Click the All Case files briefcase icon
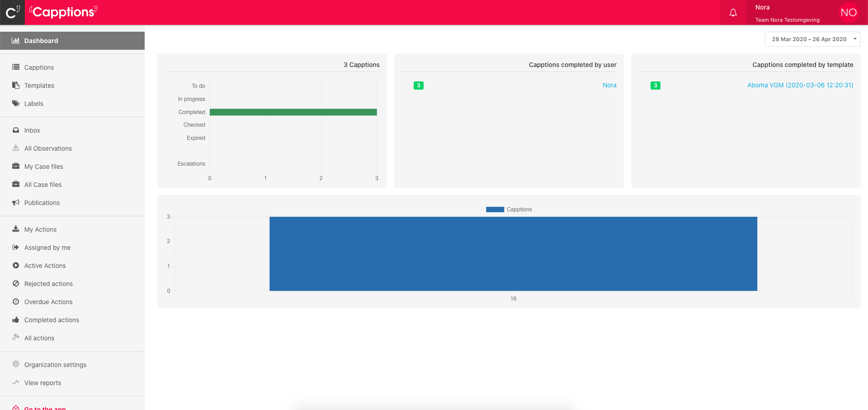 [x=16, y=184]
